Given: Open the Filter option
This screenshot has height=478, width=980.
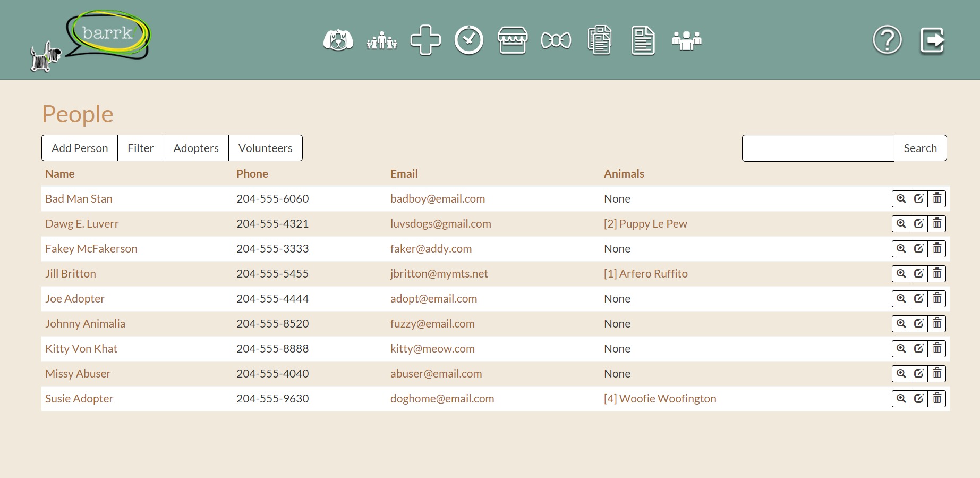Looking at the screenshot, I should point(141,148).
